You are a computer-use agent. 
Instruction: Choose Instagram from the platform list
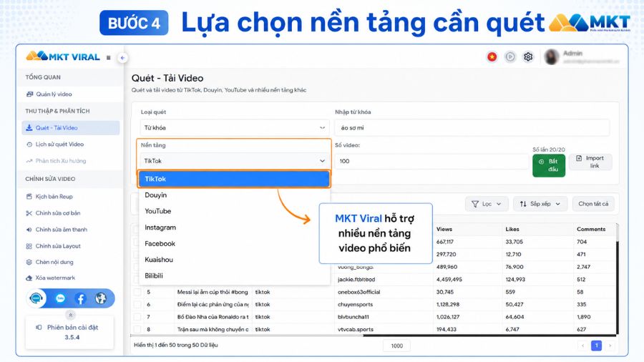[234, 228]
